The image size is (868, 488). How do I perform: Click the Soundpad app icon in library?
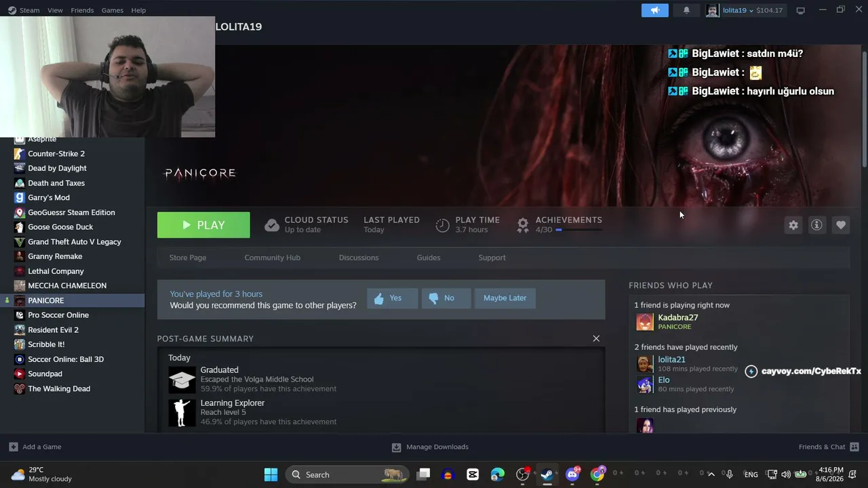(x=20, y=374)
